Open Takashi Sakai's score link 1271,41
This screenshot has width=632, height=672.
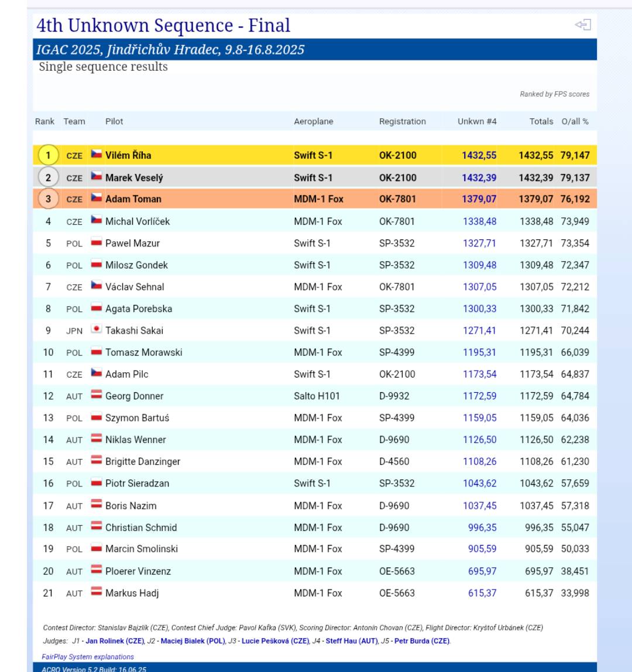pyautogui.click(x=479, y=330)
